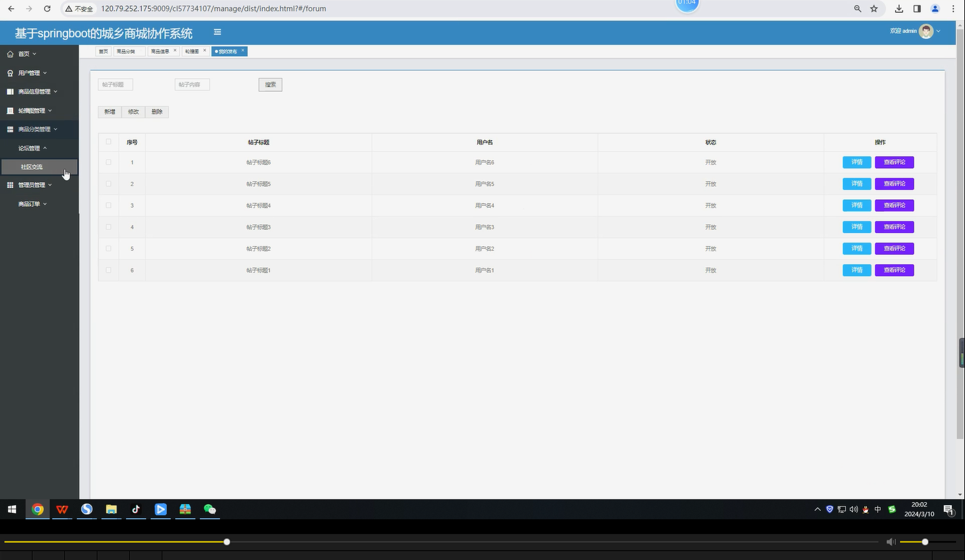
Task: Click the QQ penguin tray icon
Action: 865,509
